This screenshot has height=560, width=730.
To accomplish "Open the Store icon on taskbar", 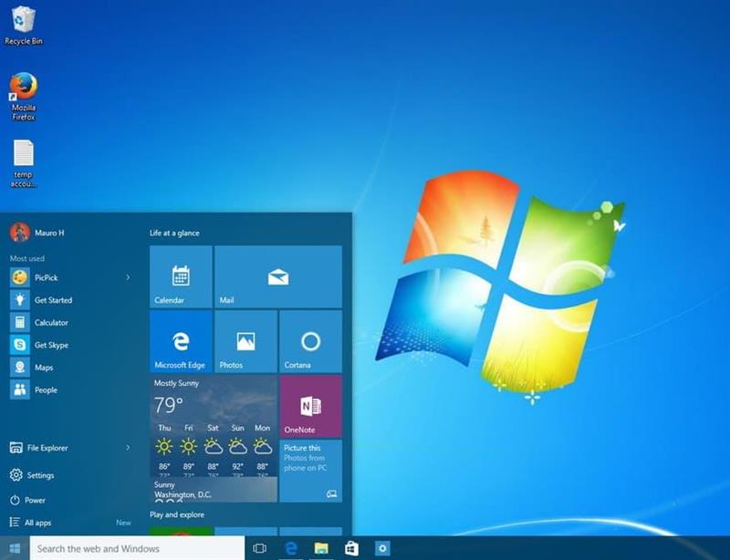I will [x=351, y=548].
